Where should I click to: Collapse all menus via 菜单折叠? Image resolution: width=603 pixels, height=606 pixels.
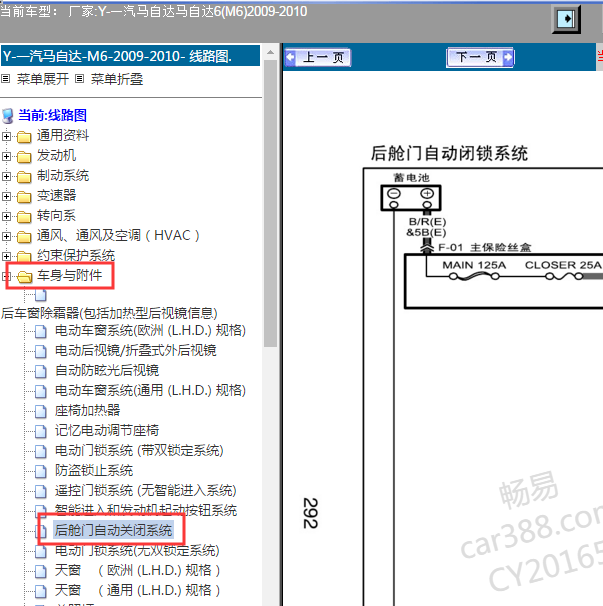117,79
